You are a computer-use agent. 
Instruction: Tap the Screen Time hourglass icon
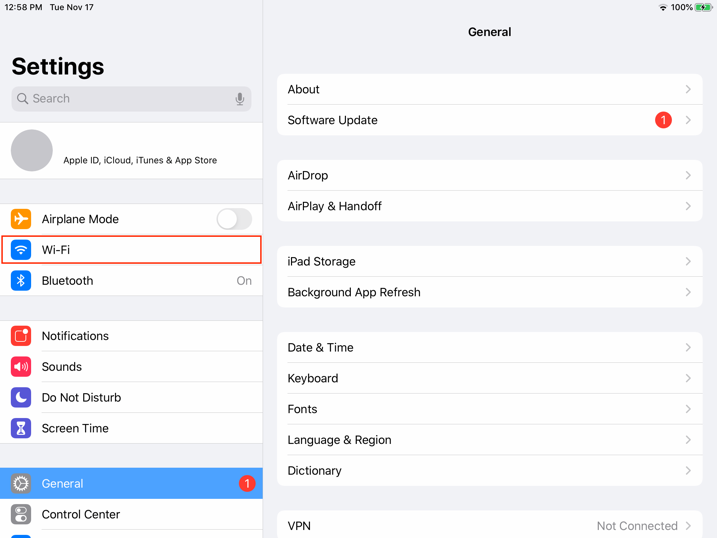coord(21,428)
